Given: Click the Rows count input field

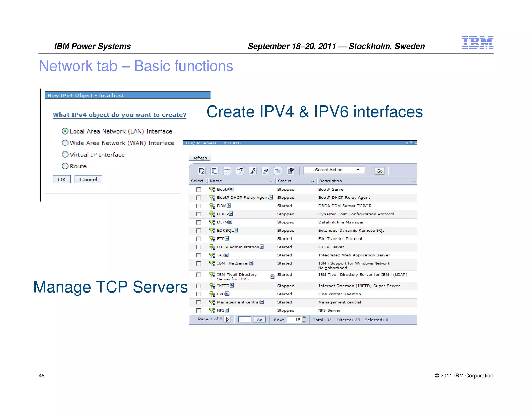Looking at the screenshot, I should 294,320.
